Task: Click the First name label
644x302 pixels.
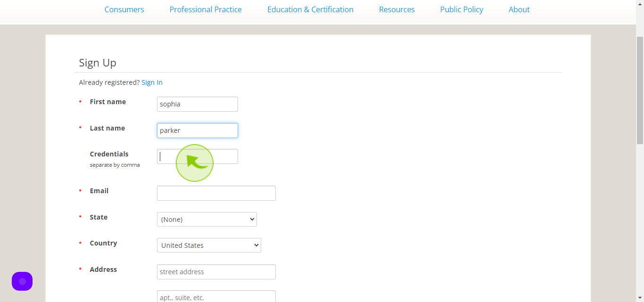Action: [x=108, y=102]
